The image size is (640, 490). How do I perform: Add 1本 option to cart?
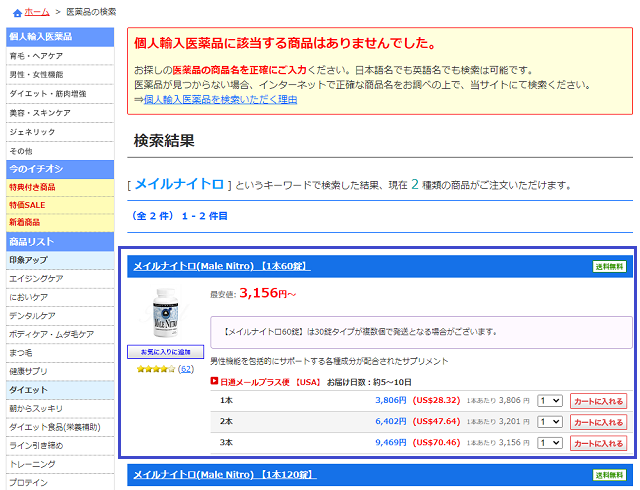coord(598,401)
